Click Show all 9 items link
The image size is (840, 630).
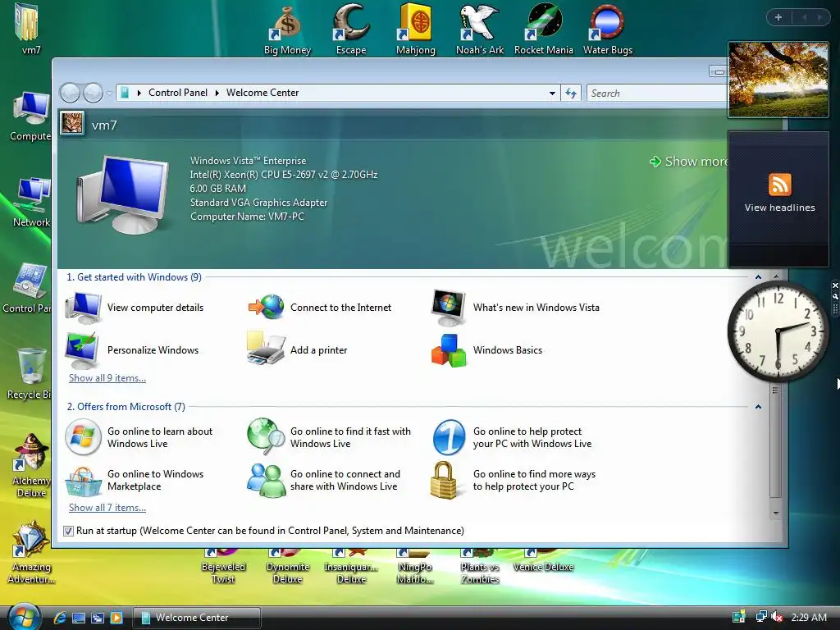pos(107,377)
